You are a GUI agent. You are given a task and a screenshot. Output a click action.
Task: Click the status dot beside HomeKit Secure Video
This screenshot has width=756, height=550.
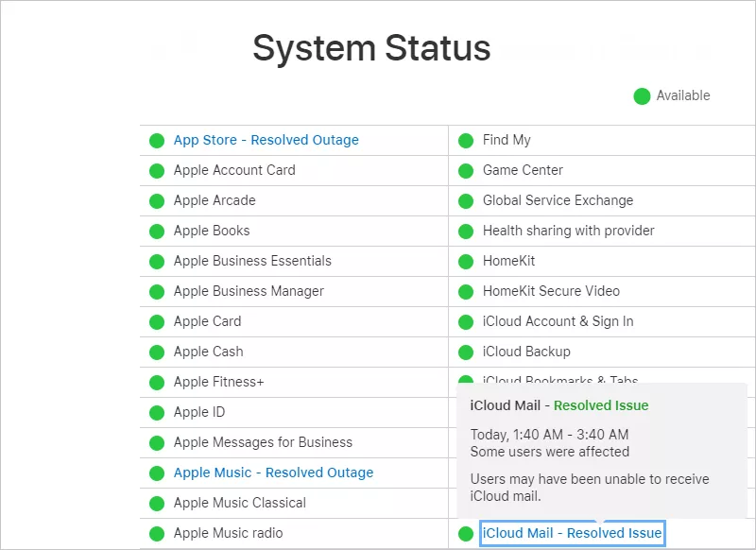point(466,292)
